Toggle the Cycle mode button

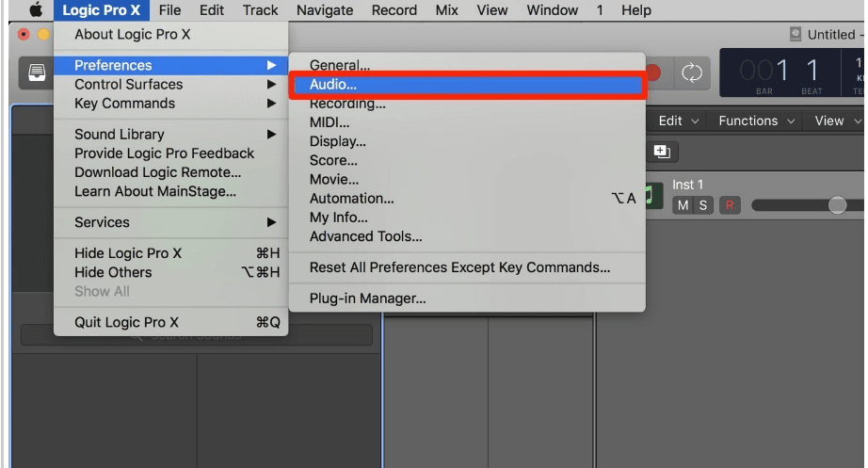[691, 73]
